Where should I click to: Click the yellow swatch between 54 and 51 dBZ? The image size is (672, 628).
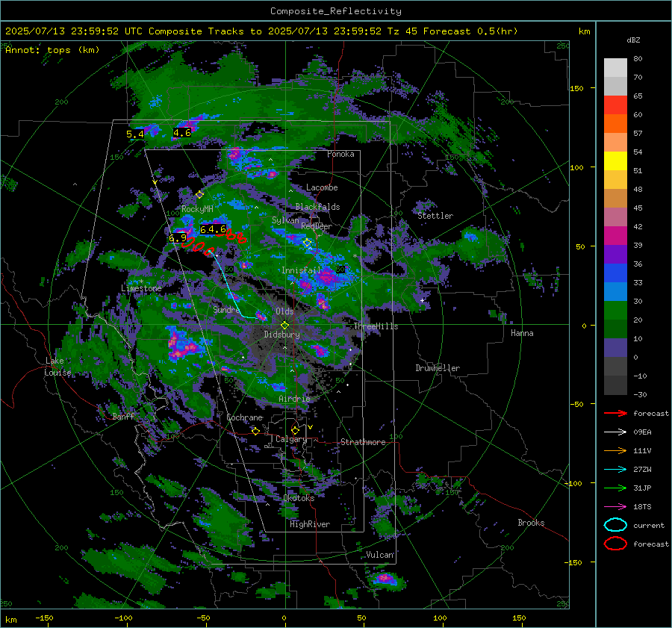pos(615,161)
